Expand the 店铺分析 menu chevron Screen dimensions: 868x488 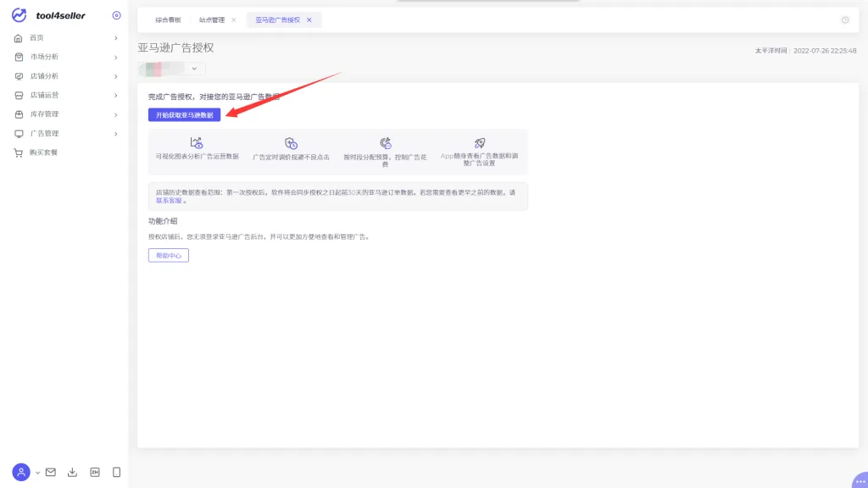coord(115,76)
